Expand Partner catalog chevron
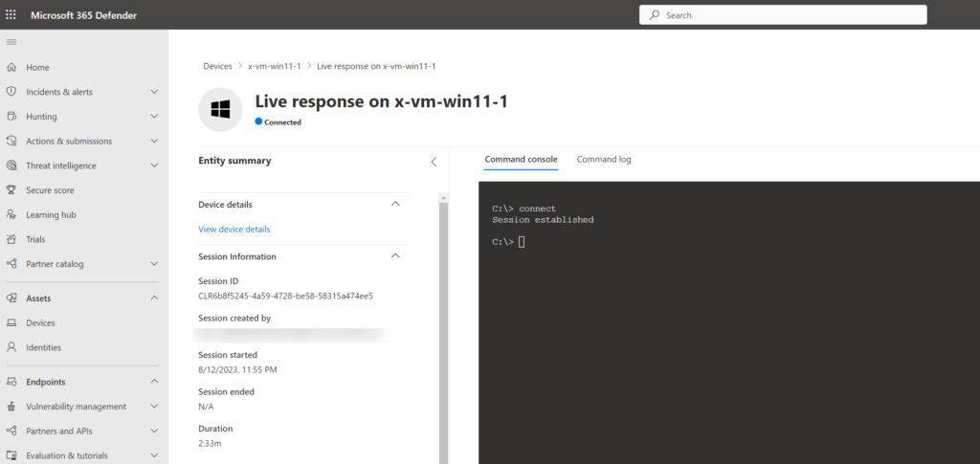 point(154,263)
